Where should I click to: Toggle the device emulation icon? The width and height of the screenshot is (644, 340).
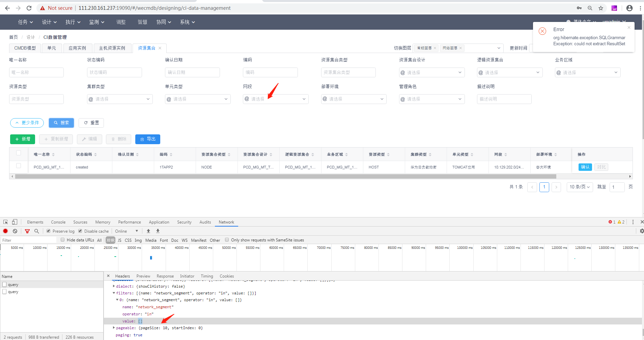point(14,222)
